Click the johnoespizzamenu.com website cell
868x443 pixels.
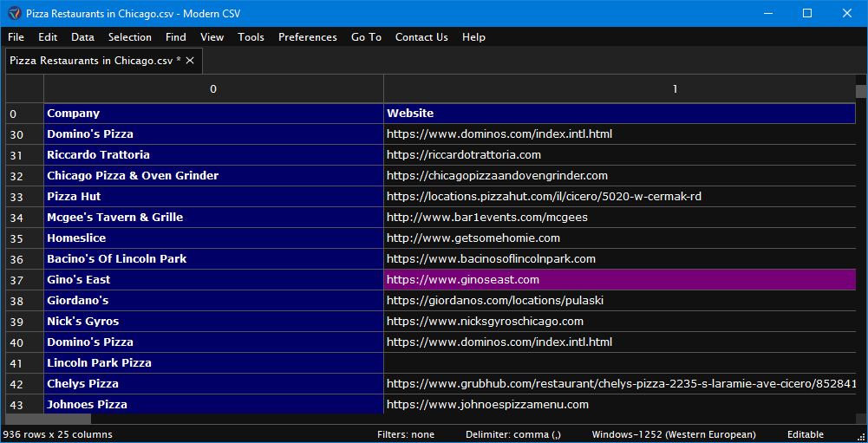coord(619,404)
